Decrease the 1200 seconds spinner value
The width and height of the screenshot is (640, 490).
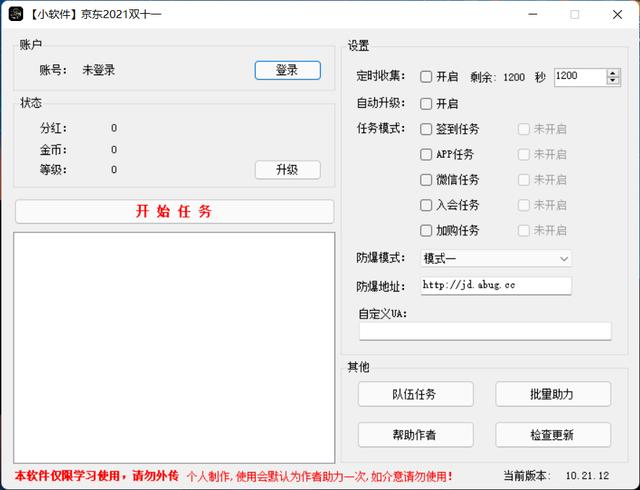[613, 81]
